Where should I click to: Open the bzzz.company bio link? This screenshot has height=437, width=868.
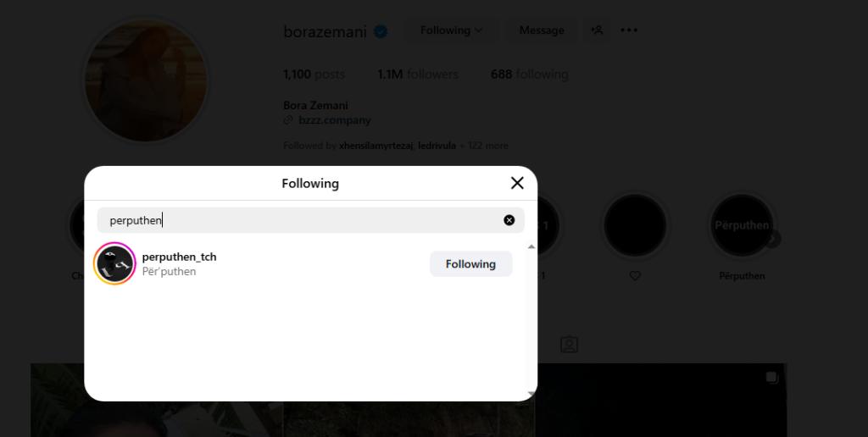[334, 120]
